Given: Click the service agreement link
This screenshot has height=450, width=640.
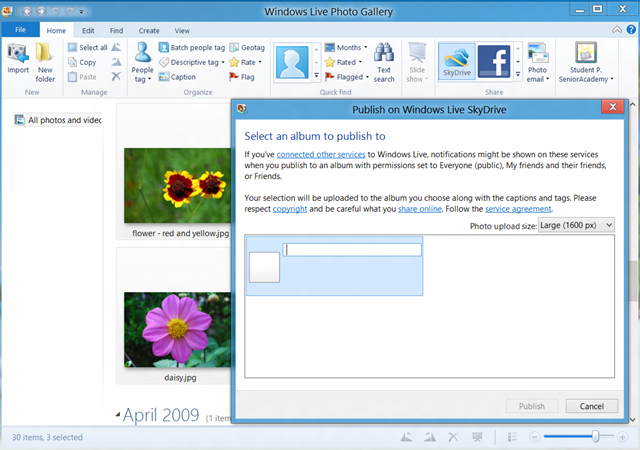Looking at the screenshot, I should click(x=518, y=208).
